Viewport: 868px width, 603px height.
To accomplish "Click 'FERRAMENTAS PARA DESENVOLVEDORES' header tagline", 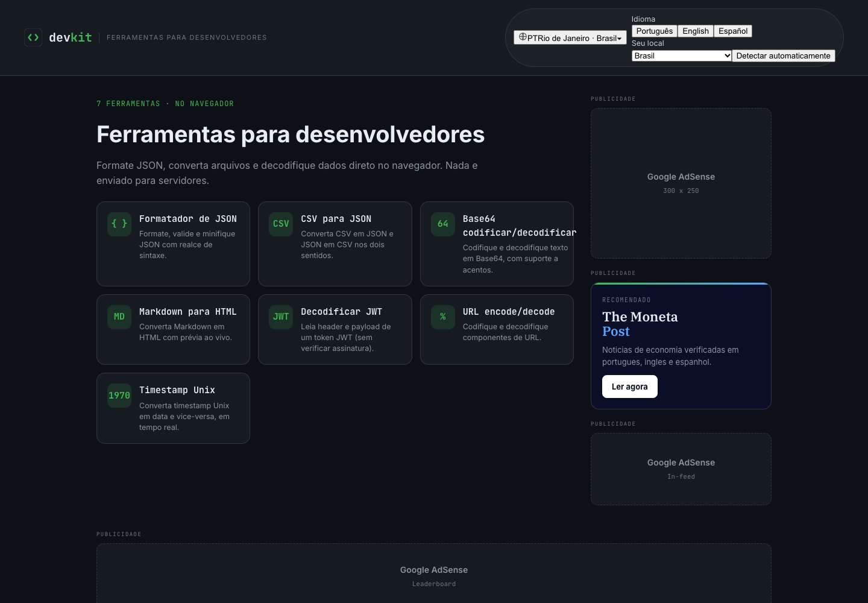I will pyautogui.click(x=187, y=37).
